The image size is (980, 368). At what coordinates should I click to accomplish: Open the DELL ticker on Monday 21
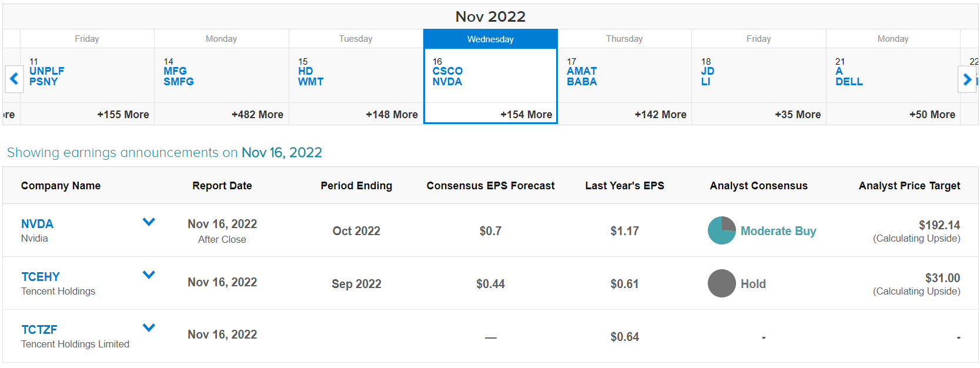pos(849,82)
